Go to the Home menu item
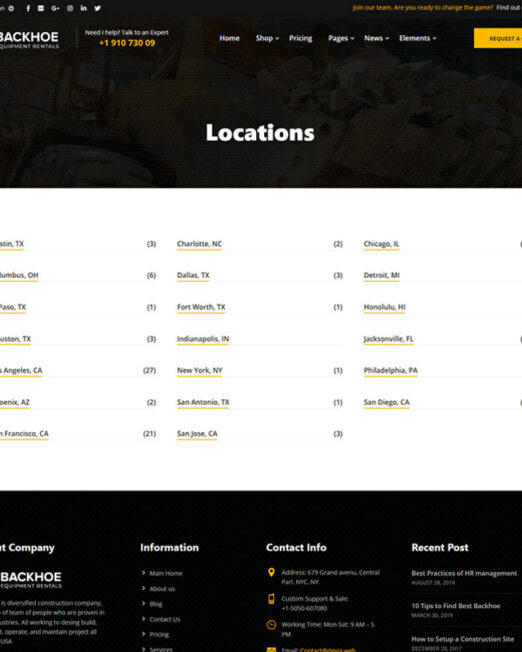Image resolution: width=522 pixels, height=652 pixels. pyautogui.click(x=229, y=38)
